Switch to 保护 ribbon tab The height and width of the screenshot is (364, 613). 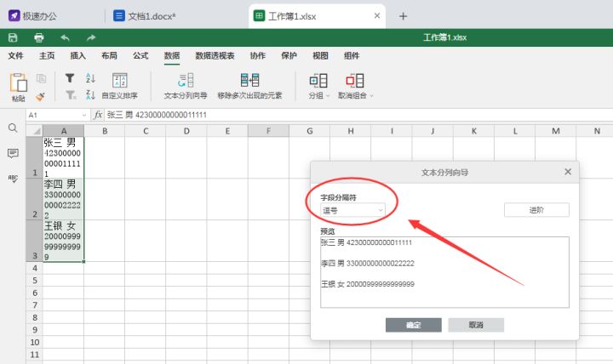(x=289, y=56)
